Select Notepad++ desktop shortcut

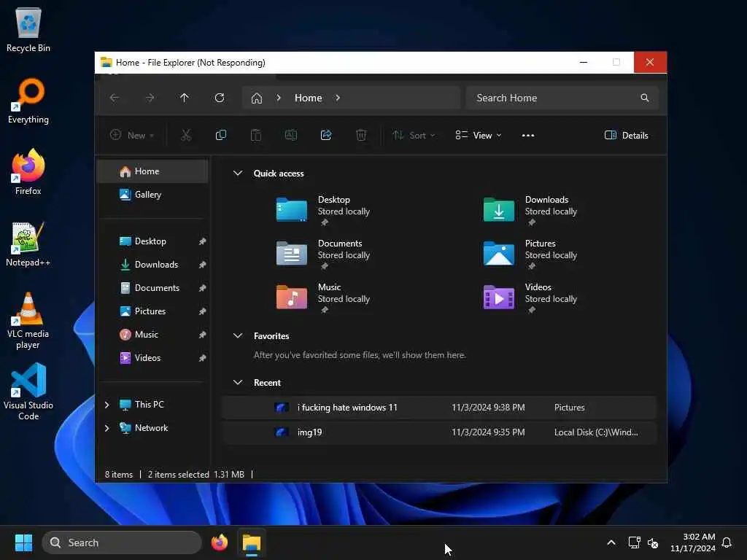tap(28, 244)
